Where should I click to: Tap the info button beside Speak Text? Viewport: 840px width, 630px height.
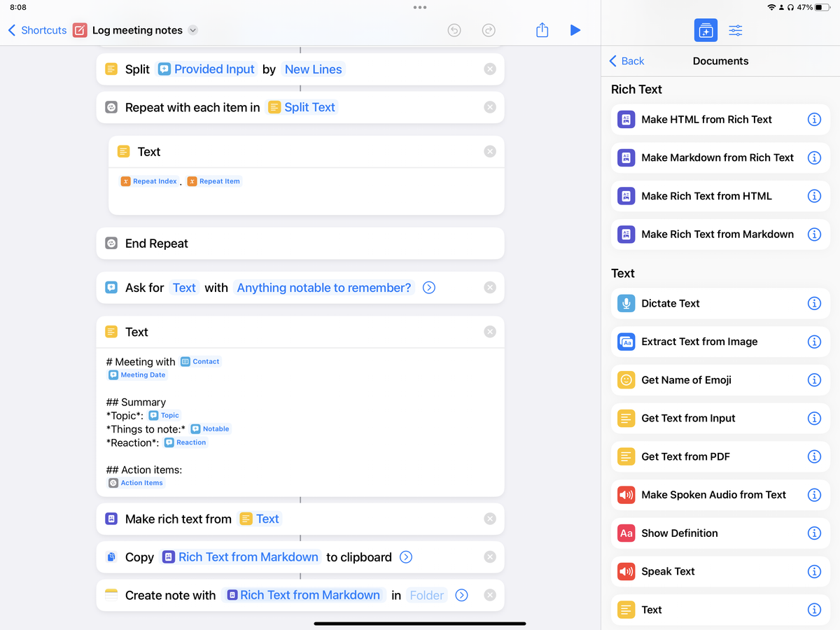click(814, 571)
